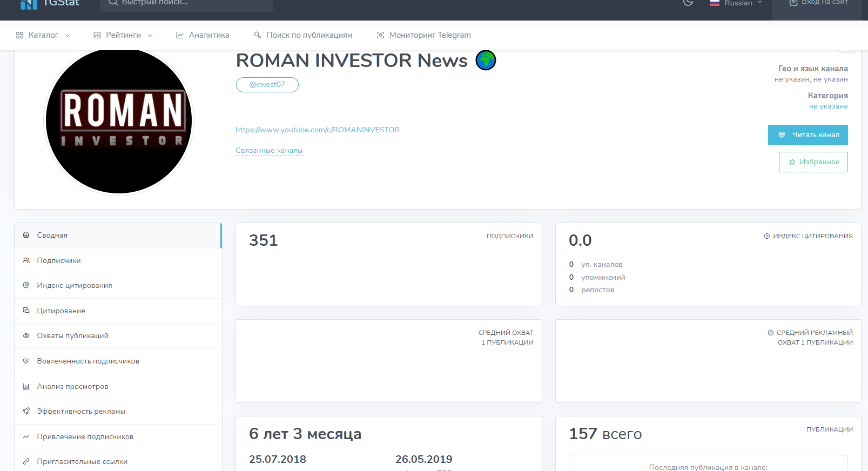Click the eye icon for Охваты публикаций
Screen dimensions: 868x471
26,335
